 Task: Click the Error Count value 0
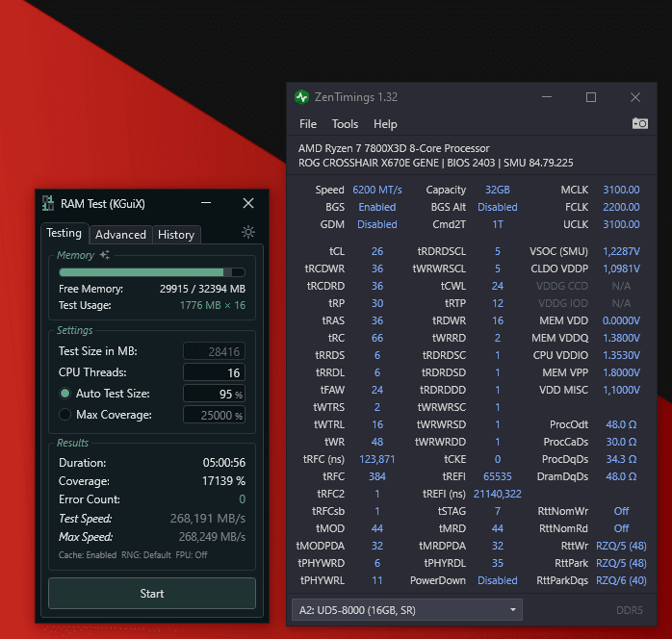(243, 499)
